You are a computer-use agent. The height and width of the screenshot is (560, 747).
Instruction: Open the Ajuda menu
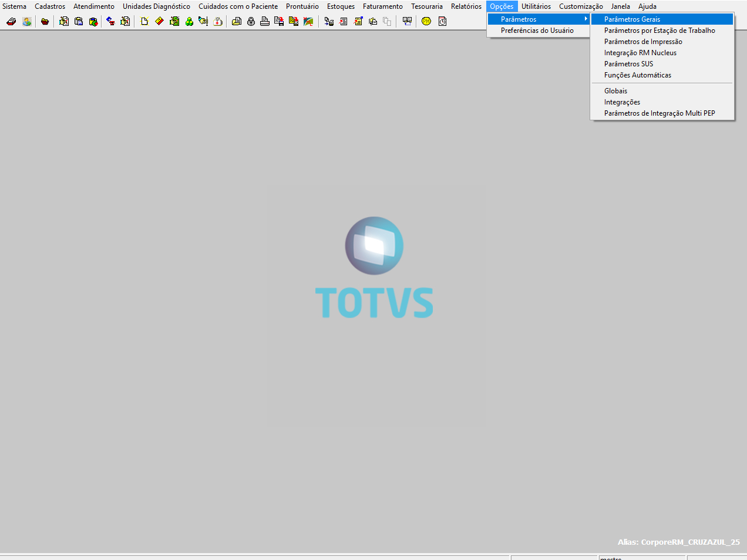click(x=647, y=6)
